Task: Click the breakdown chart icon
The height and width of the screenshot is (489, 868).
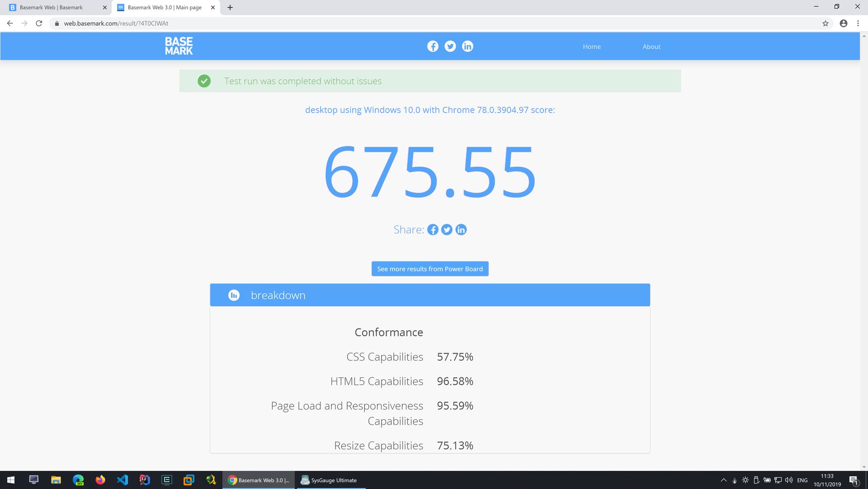Action: 234,295
